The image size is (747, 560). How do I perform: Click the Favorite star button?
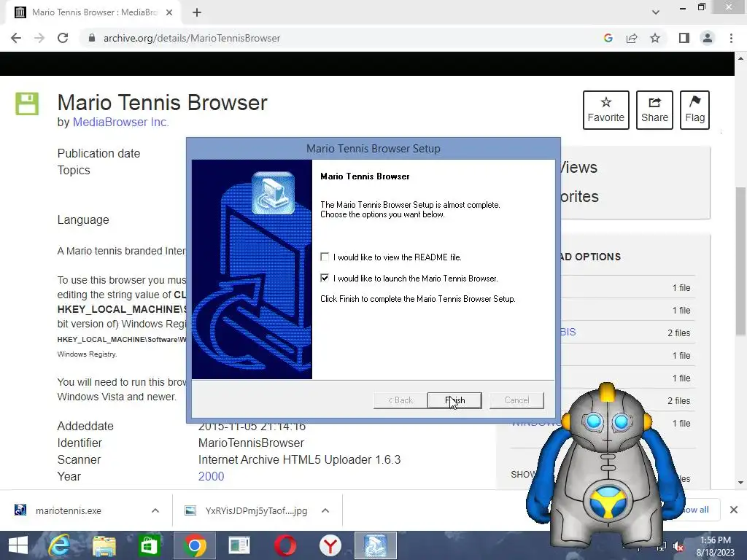point(606,110)
